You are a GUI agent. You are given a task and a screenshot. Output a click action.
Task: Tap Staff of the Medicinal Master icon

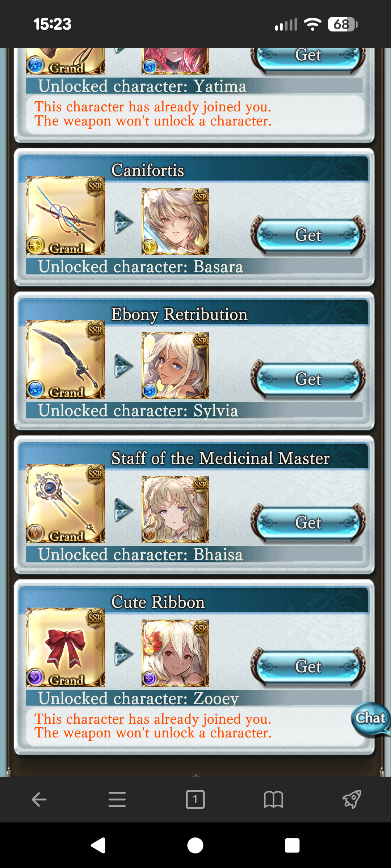click(x=66, y=503)
